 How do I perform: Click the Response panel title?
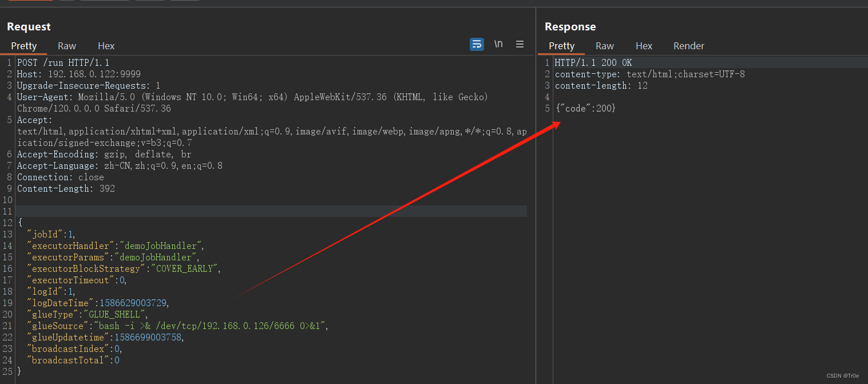tap(570, 27)
